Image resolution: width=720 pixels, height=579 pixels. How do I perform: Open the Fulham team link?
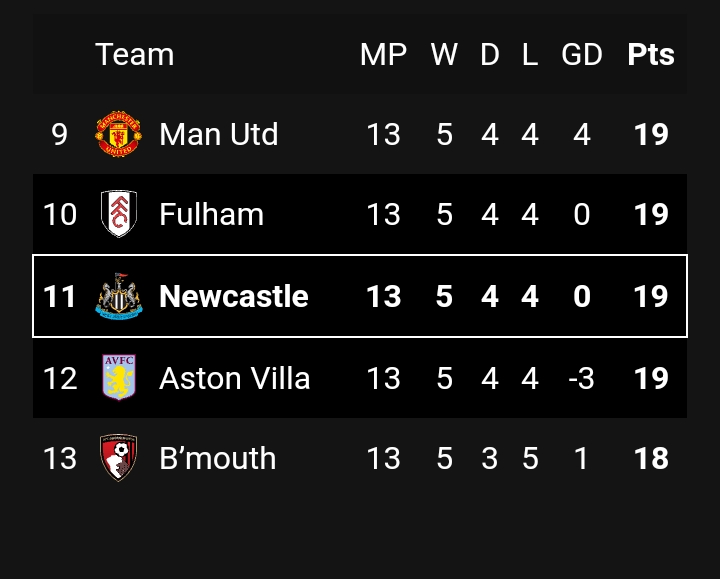[211, 214]
